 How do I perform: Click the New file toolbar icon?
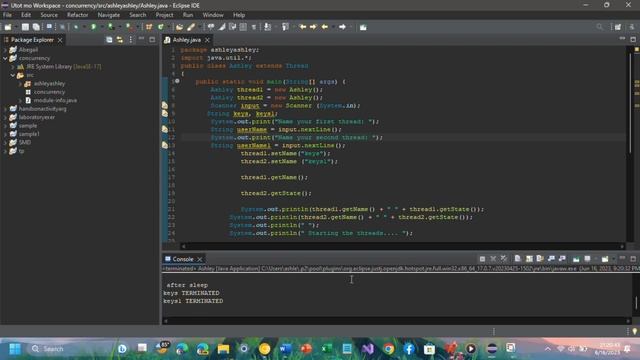click(x=8, y=27)
